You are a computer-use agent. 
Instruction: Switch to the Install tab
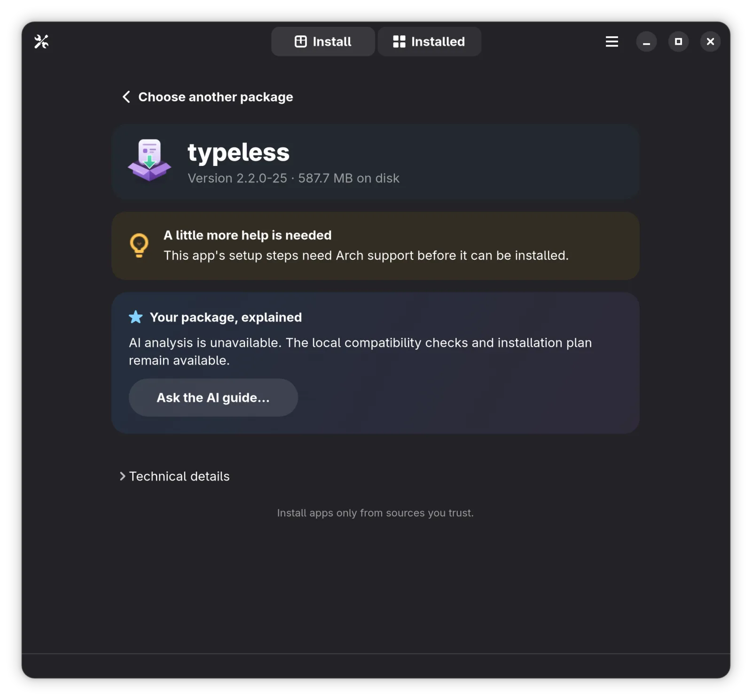tap(323, 42)
